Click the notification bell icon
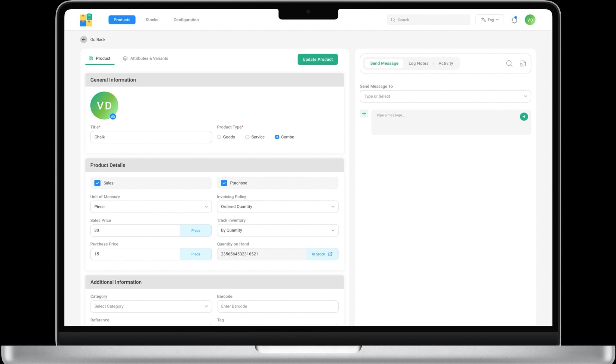Image resolution: width=616 pixels, height=364 pixels. point(514,20)
